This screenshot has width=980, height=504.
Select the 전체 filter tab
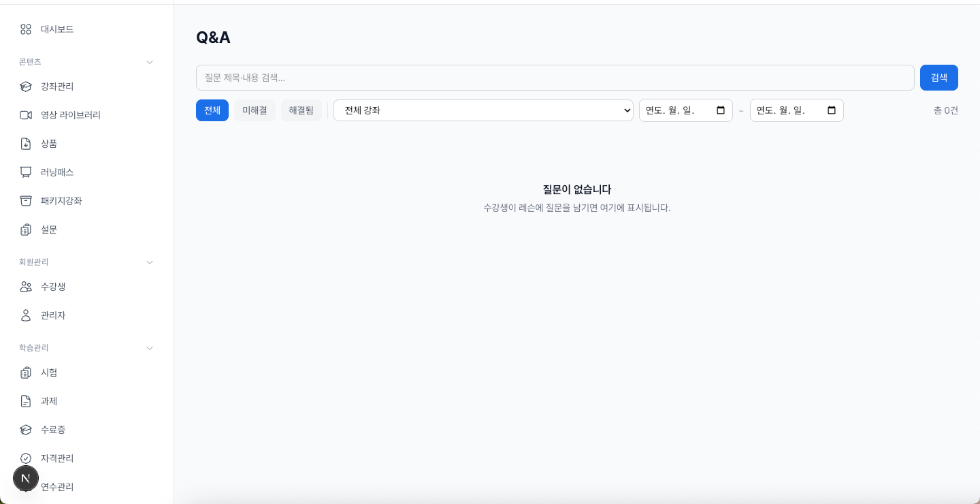(212, 110)
